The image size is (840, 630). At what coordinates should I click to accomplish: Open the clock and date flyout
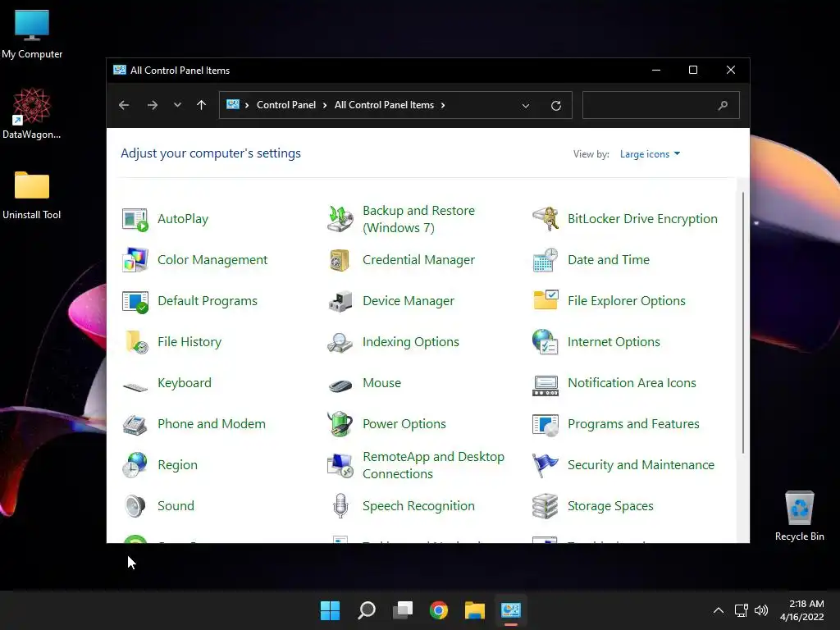click(801, 610)
